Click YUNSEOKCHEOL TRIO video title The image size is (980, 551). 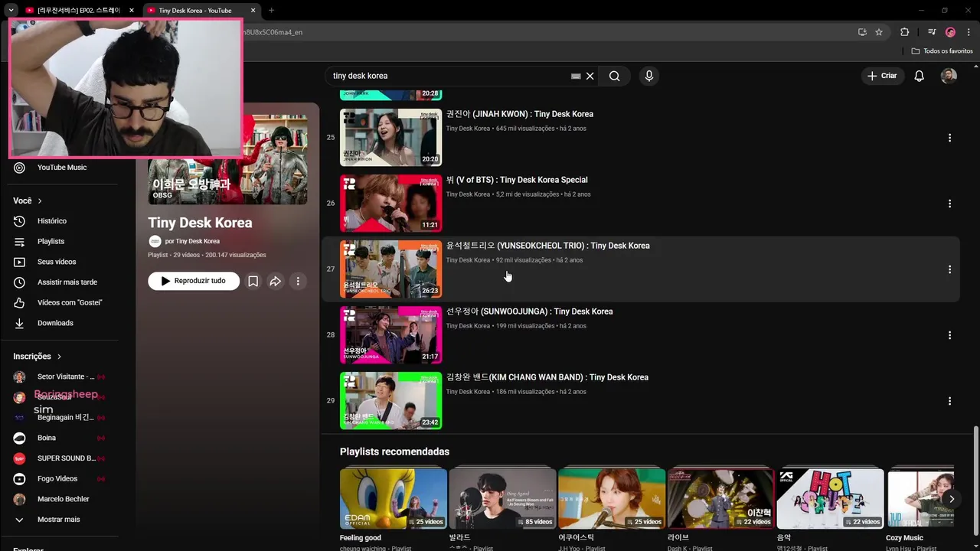pos(548,246)
